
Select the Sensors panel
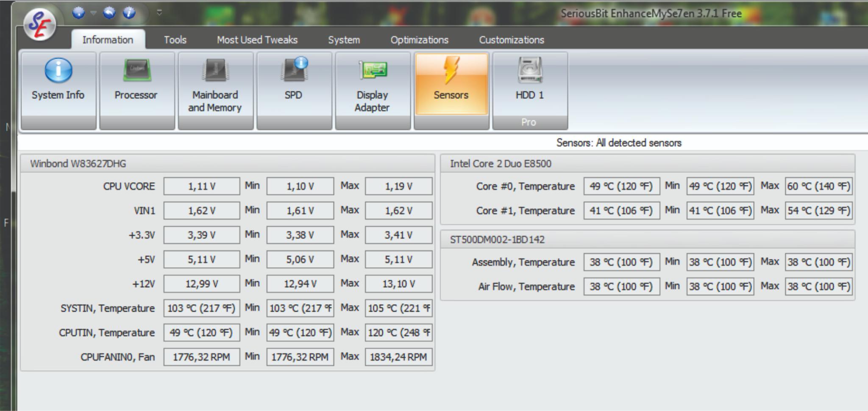(451, 90)
